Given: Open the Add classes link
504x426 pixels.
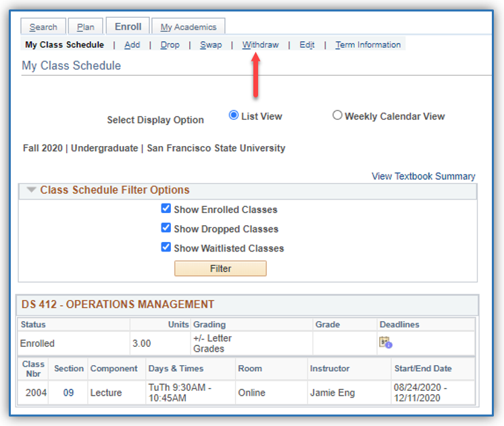Looking at the screenshot, I should [x=132, y=45].
